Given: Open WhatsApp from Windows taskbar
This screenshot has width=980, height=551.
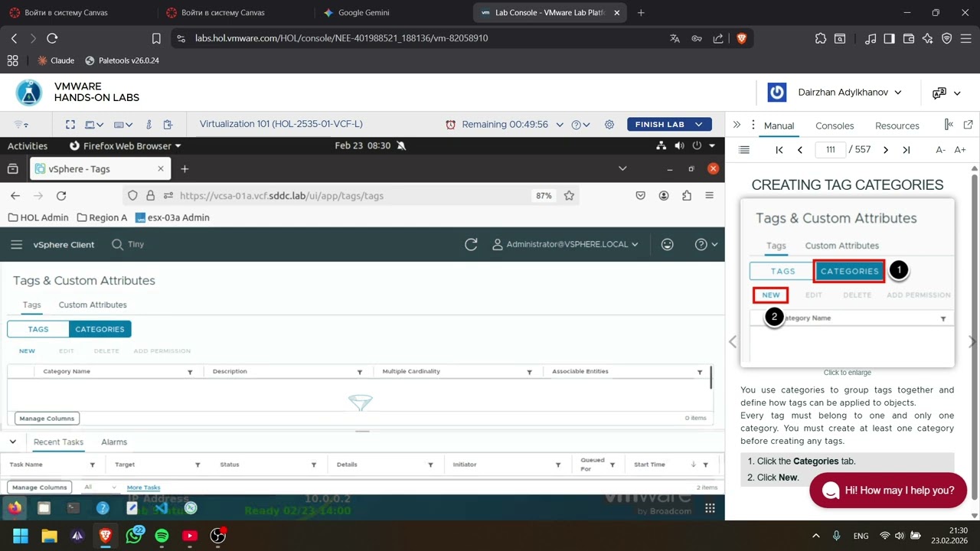Looking at the screenshot, I should coord(134,536).
